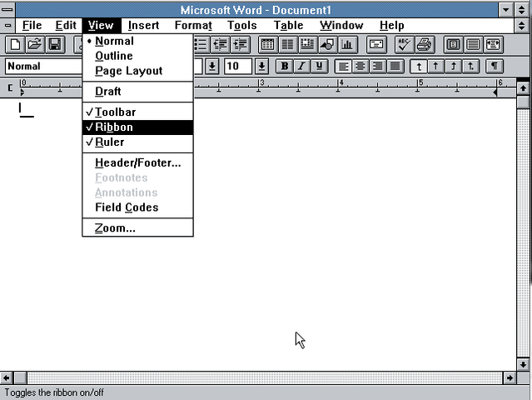
Task: Click the Unindent toolbar icon
Action: pos(221,44)
